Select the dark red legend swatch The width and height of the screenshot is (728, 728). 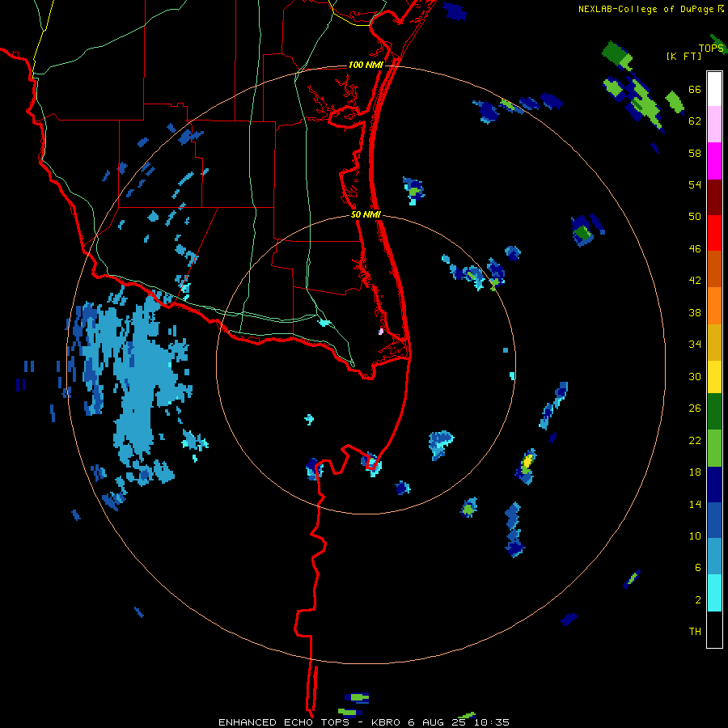tap(714, 197)
